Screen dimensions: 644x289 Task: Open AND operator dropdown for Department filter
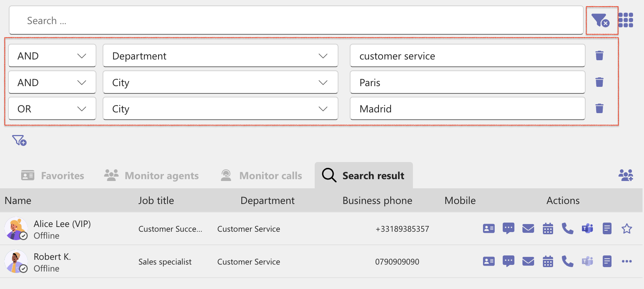[x=52, y=56]
